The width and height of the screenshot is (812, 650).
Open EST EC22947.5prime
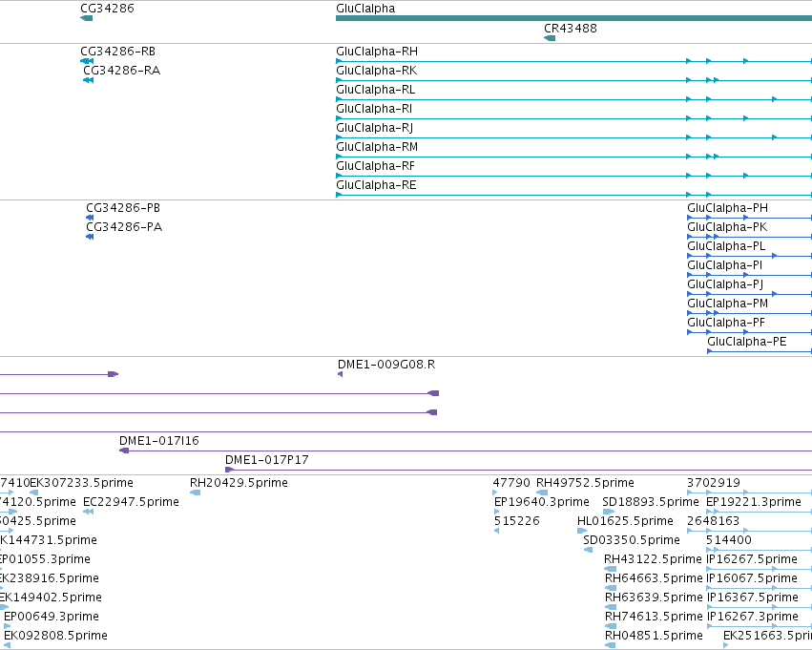point(131,502)
